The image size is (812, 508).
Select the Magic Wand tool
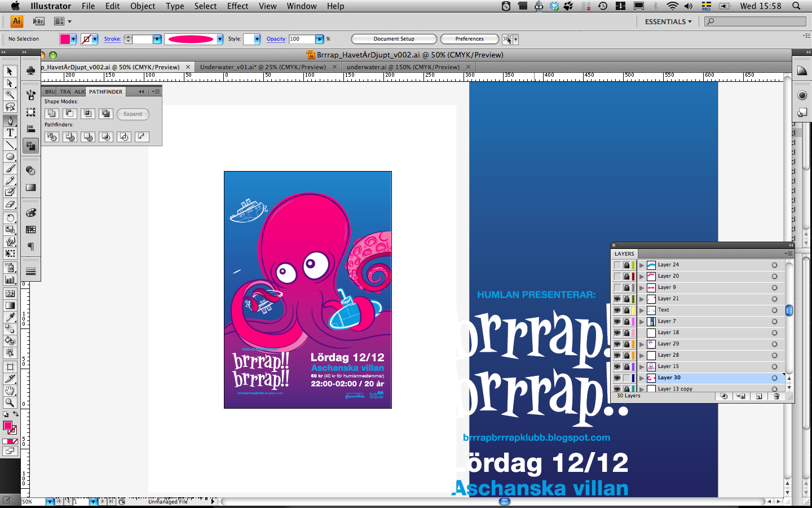(x=10, y=95)
